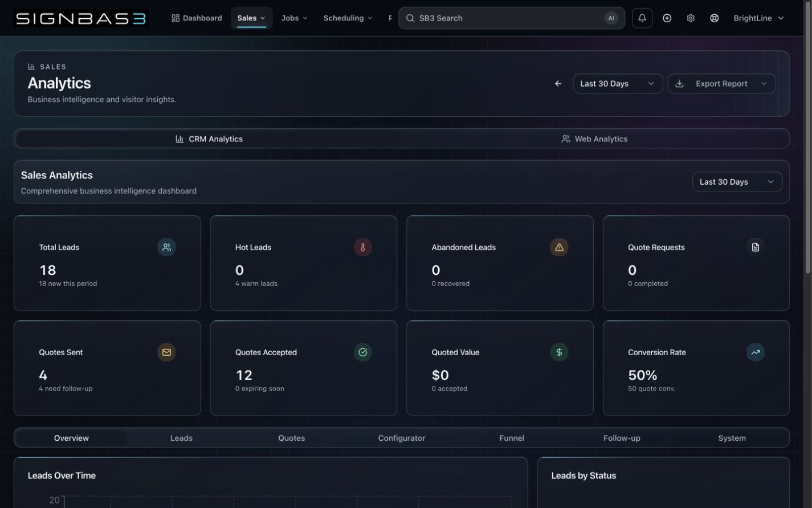
Task: Click the plus circle add icon
Action: pos(667,18)
